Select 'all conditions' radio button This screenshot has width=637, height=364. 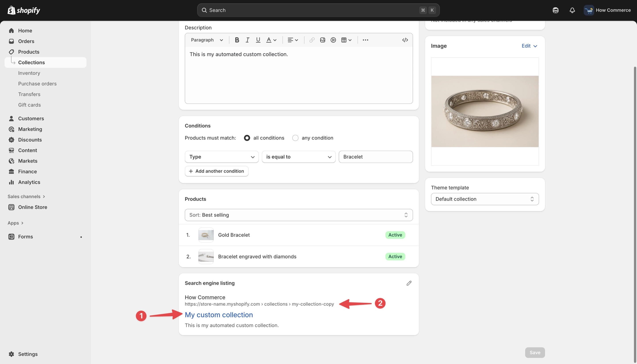point(247,138)
